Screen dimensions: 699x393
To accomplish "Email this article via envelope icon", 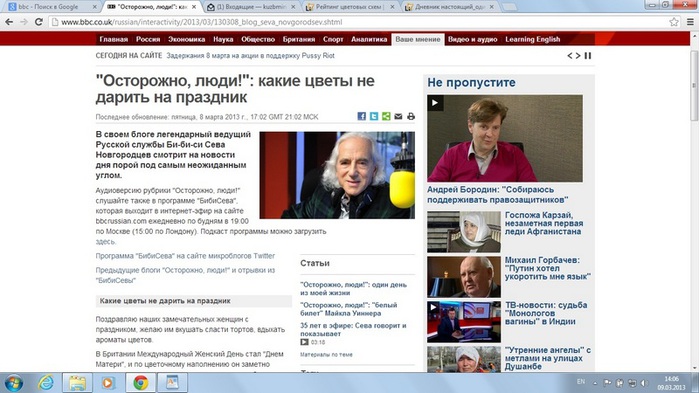I will [x=398, y=116].
